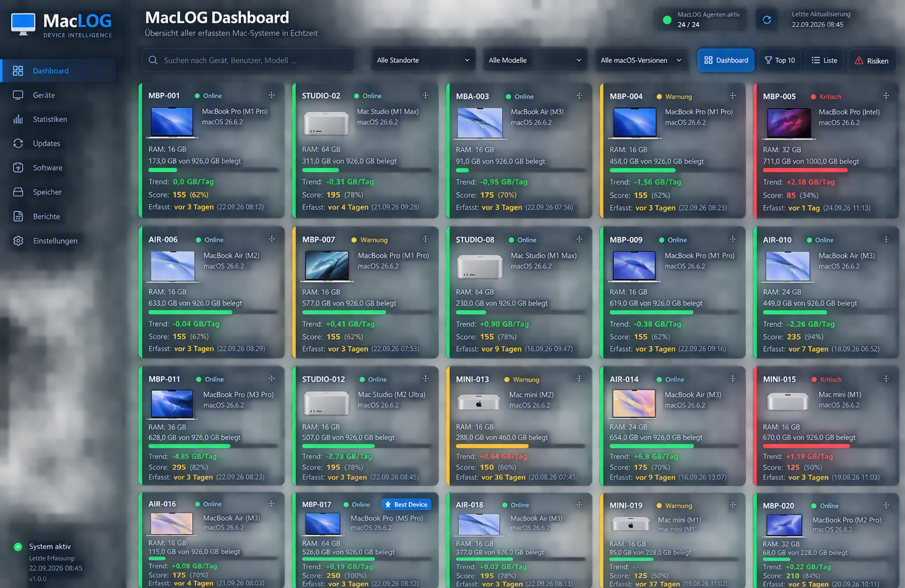The width and height of the screenshot is (905, 588).
Task: Click the Best Device badge on MBP-017
Action: [x=406, y=504]
